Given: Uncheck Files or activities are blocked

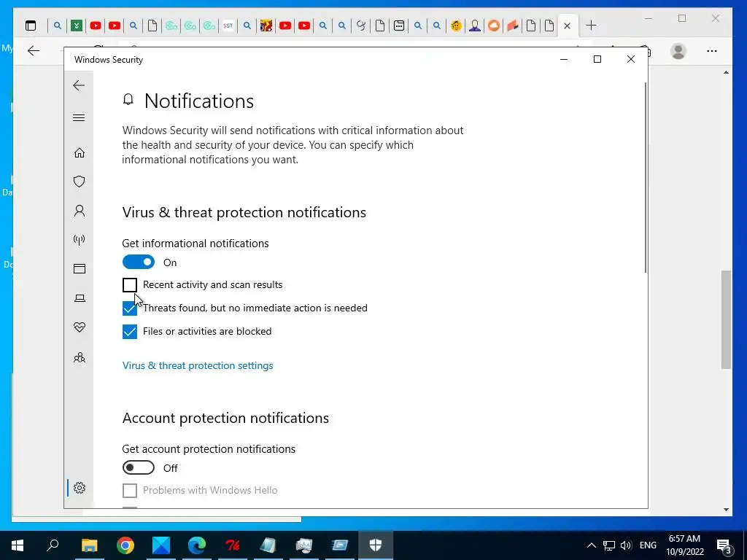Looking at the screenshot, I should [x=130, y=332].
